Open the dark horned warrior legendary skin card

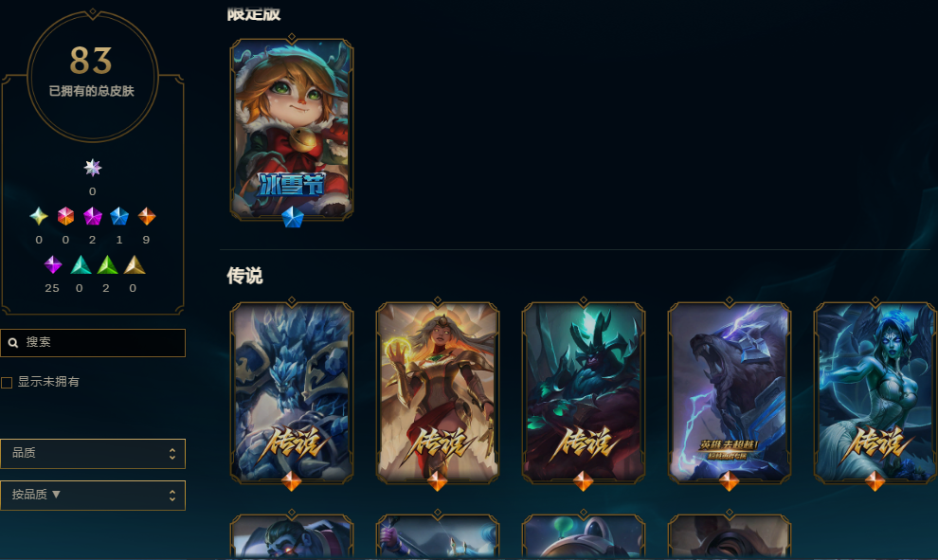pos(584,393)
